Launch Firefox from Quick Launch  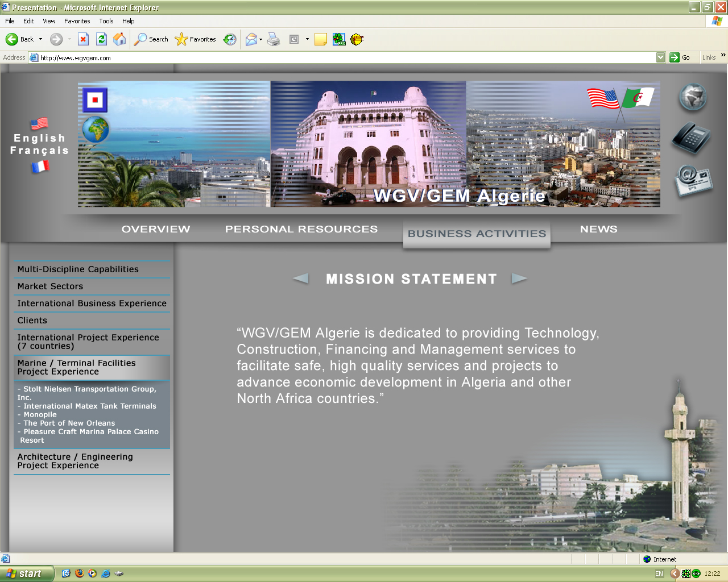pyautogui.click(x=79, y=573)
